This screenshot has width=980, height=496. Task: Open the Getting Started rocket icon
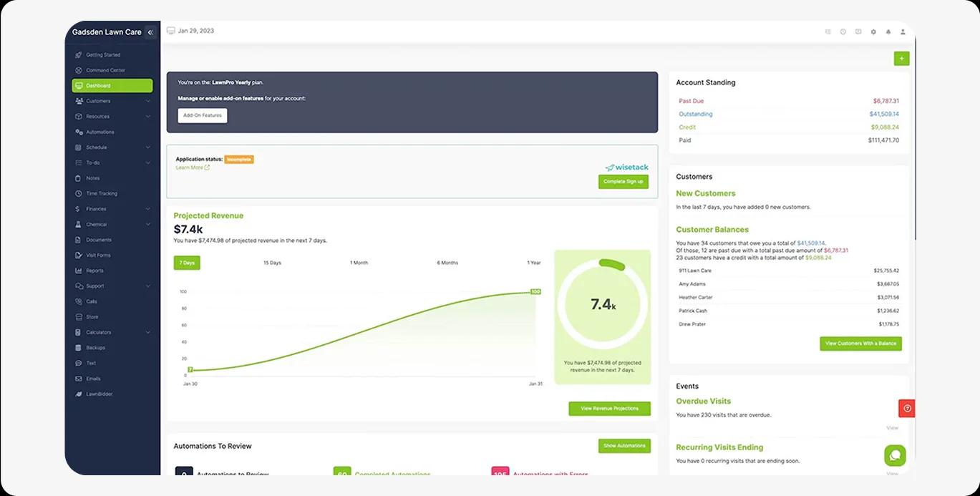[x=79, y=55]
